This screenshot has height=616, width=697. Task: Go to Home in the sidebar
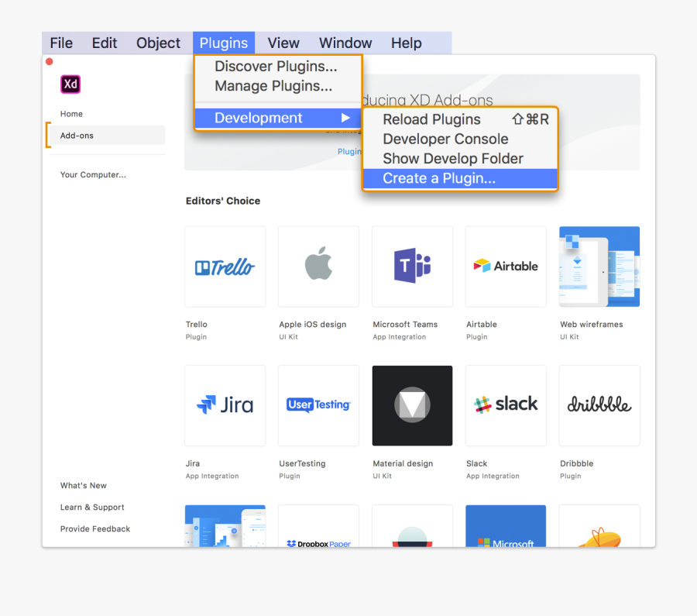pyautogui.click(x=72, y=114)
